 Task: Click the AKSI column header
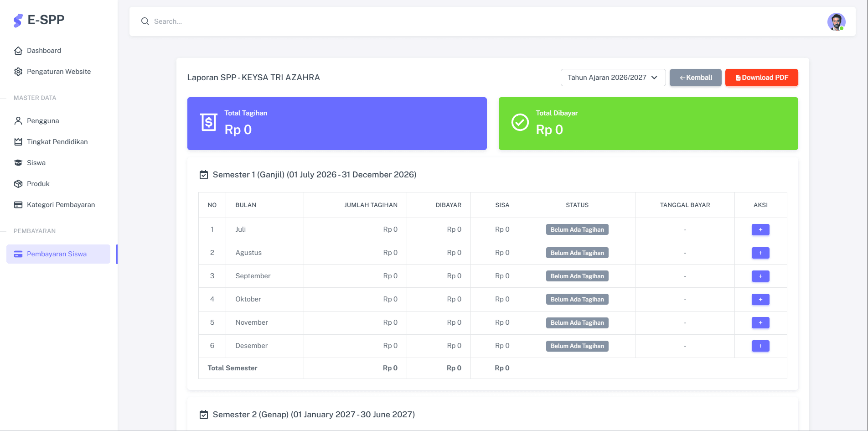click(x=760, y=205)
